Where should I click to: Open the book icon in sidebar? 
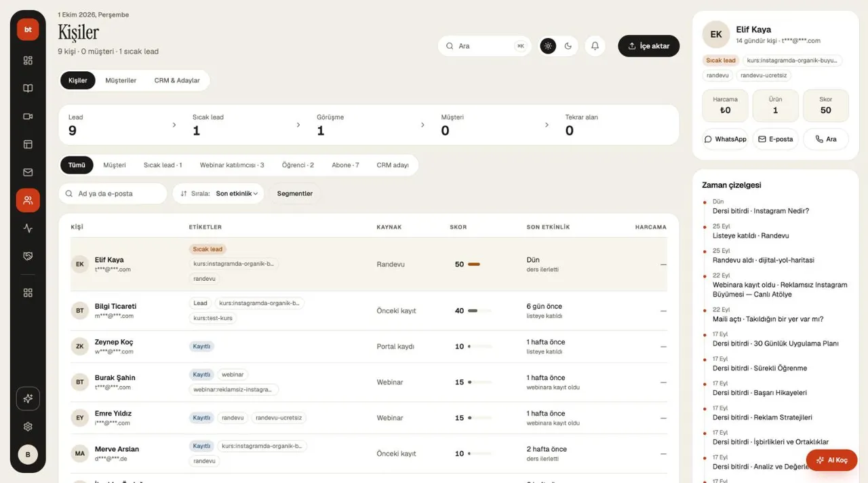point(28,88)
